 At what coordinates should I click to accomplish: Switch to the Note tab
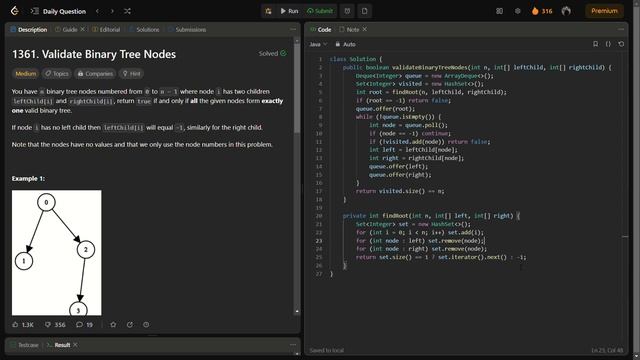click(x=349, y=29)
